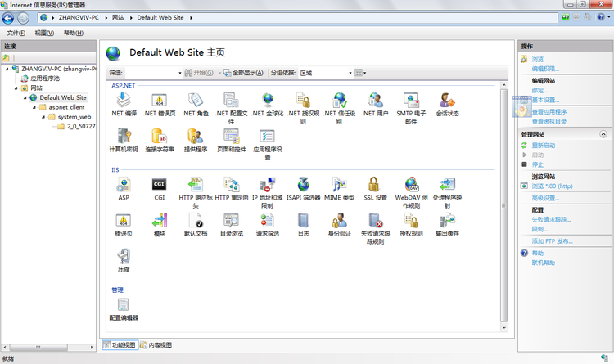Open the 高级设置... link
This screenshot has width=614, height=364.
(545, 198)
